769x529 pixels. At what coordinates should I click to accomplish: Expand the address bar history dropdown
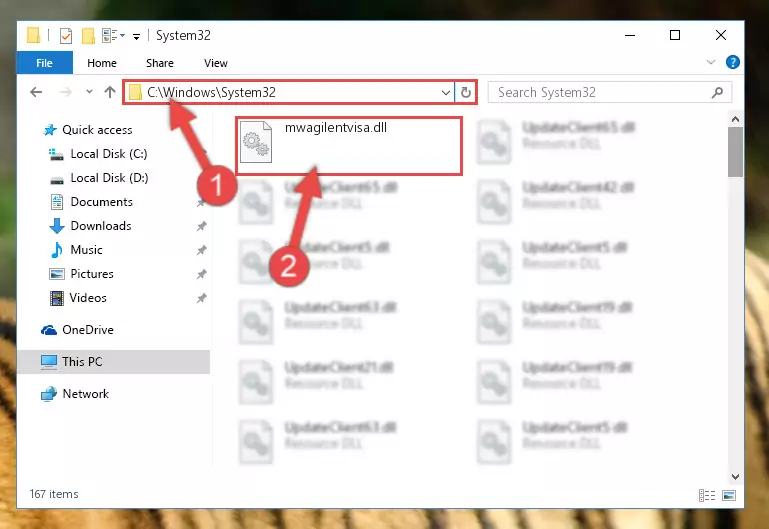445,92
